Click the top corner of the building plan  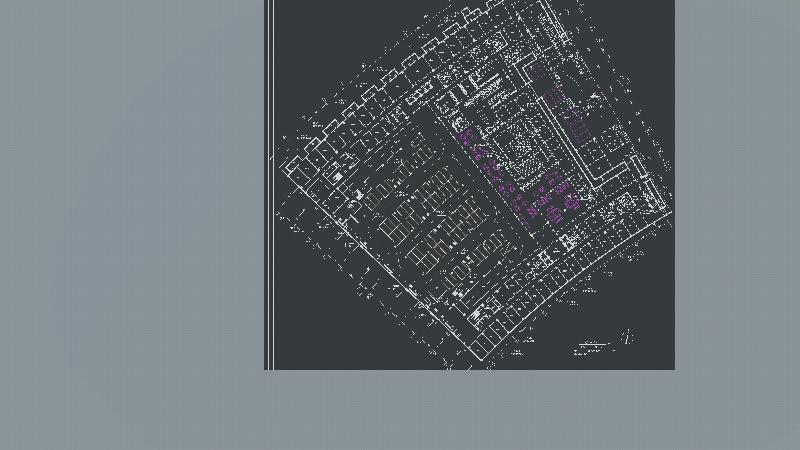(545, 3)
